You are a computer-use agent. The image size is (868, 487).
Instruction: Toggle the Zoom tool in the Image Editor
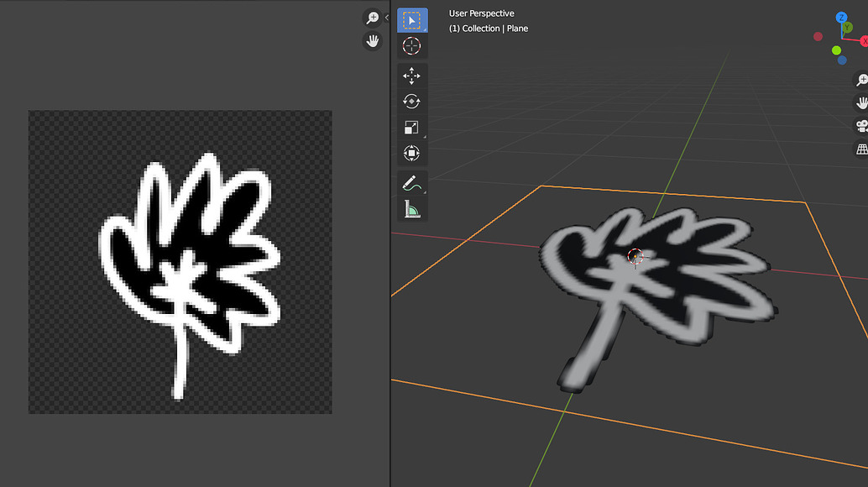(x=372, y=17)
